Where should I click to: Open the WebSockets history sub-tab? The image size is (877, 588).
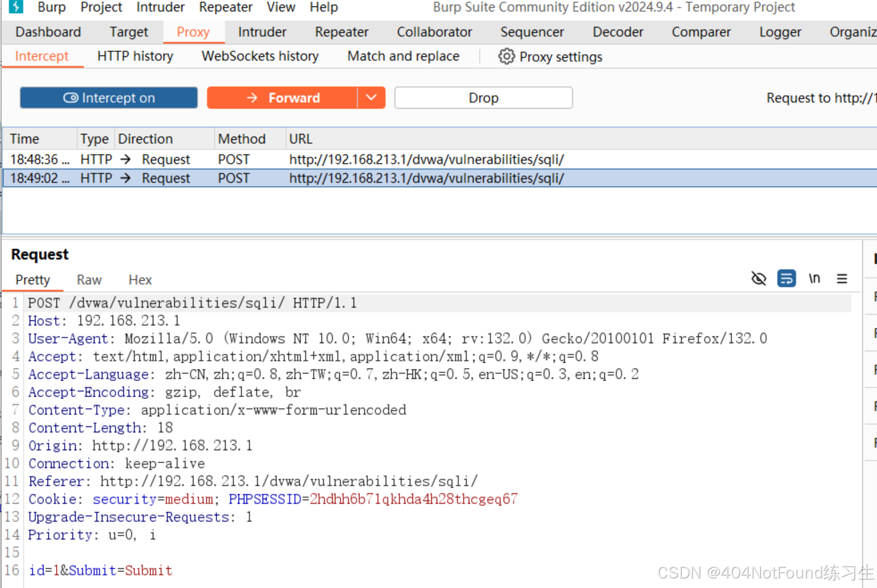260,56
